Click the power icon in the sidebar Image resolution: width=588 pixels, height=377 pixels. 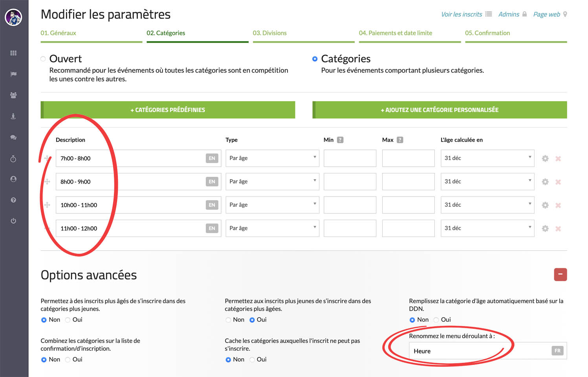point(13,221)
